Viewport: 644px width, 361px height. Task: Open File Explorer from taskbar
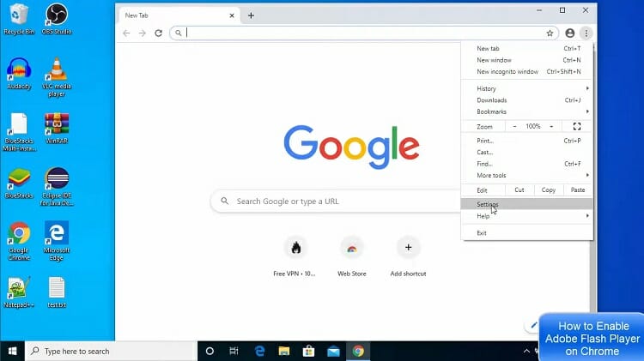[x=284, y=352]
